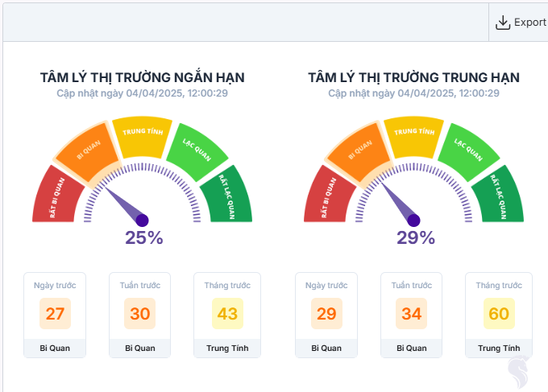The height and width of the screenshot is (392, 548).
Task: Click short-term 'Ngày trước' value 27 badge
Action: click(56, 314)
